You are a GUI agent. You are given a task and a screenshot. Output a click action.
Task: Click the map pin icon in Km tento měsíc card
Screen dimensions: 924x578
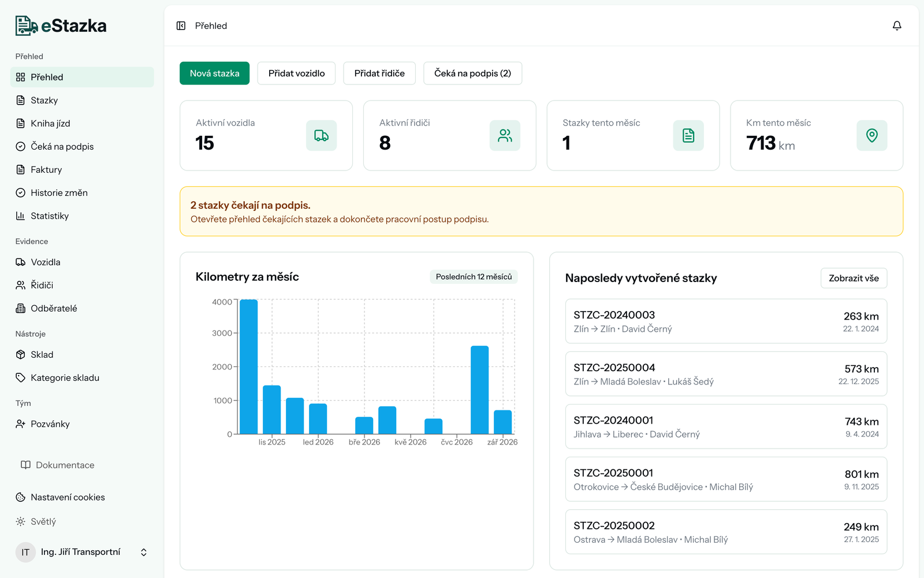872,135
